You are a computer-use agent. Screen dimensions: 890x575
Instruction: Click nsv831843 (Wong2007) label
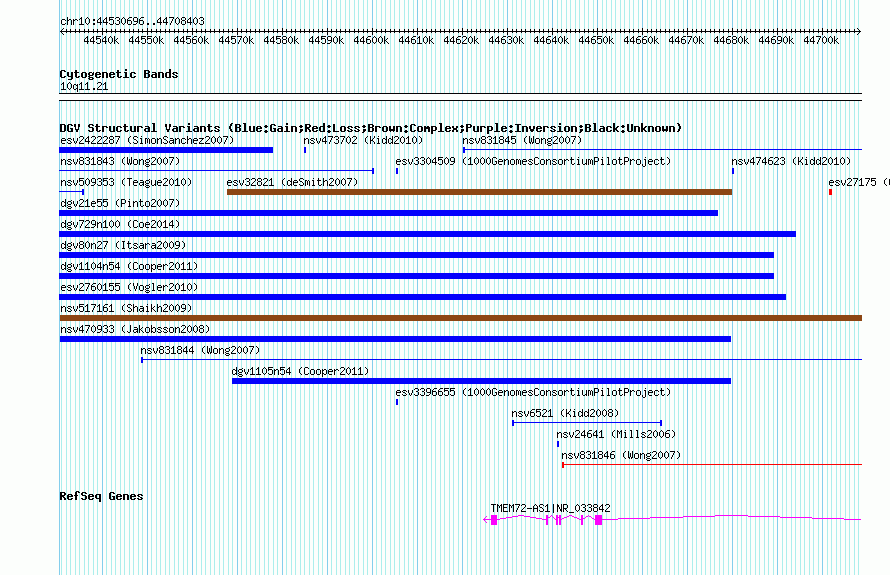coord(120,161)
